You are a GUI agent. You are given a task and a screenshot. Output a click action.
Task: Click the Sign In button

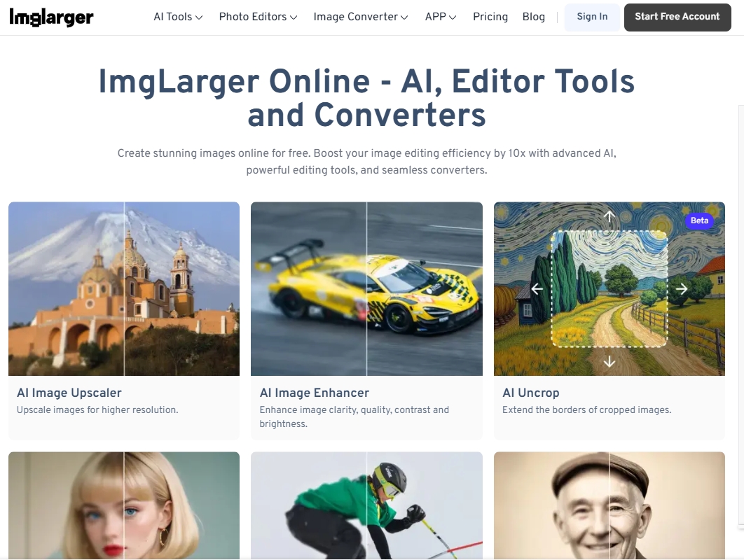click(592, 17)
